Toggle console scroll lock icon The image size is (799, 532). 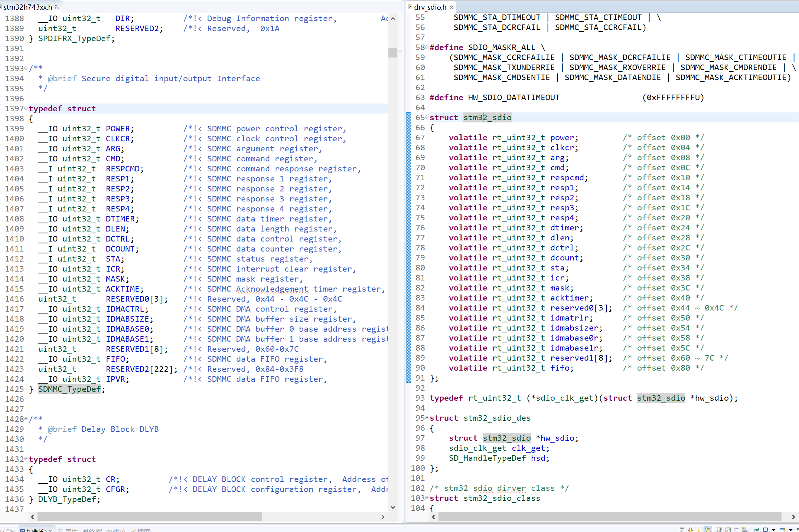point(728,530)
